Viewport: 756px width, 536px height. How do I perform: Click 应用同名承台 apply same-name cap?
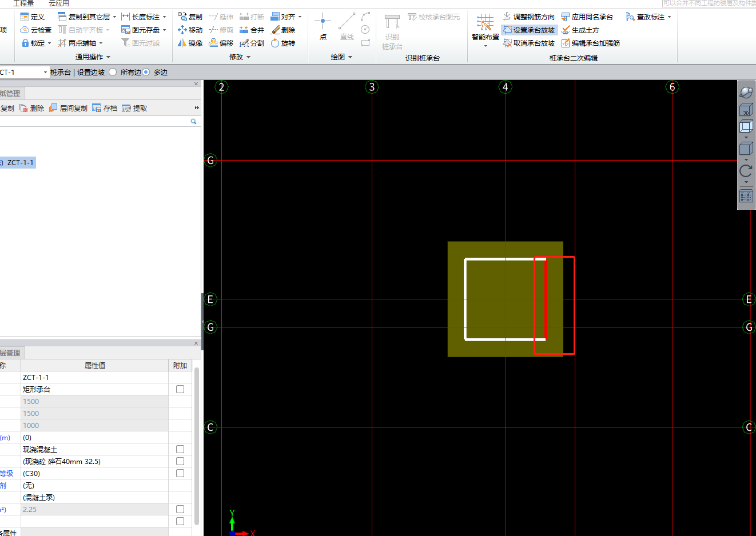[x=587, y=17]
